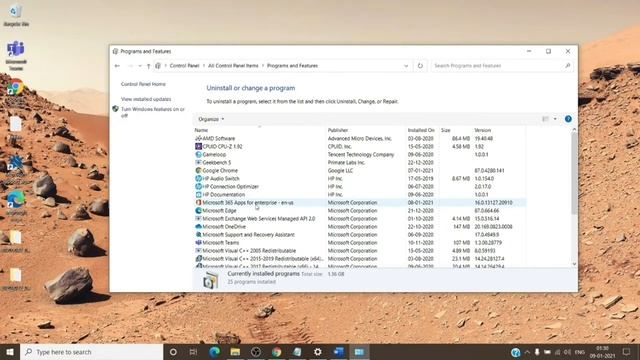The height and width of the screenshot is (360, 640).
Task: Select Microsoft Exchange Web Services Managed API 2.0
Action: pos(360,219)
